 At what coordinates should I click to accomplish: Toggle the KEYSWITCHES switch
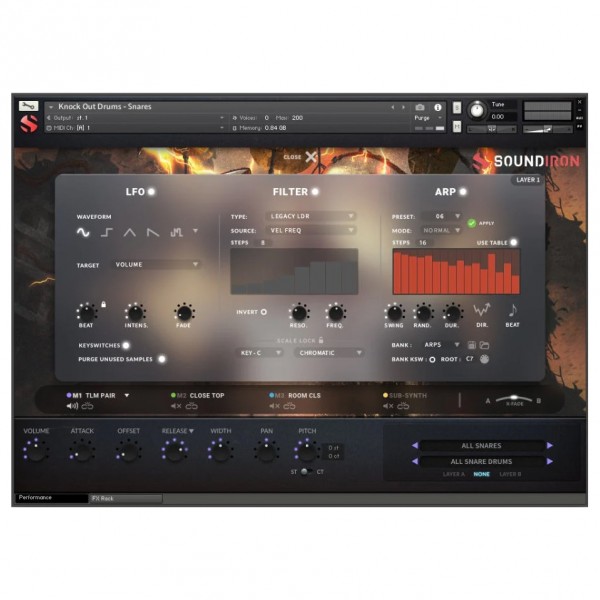tap(126, 346)
